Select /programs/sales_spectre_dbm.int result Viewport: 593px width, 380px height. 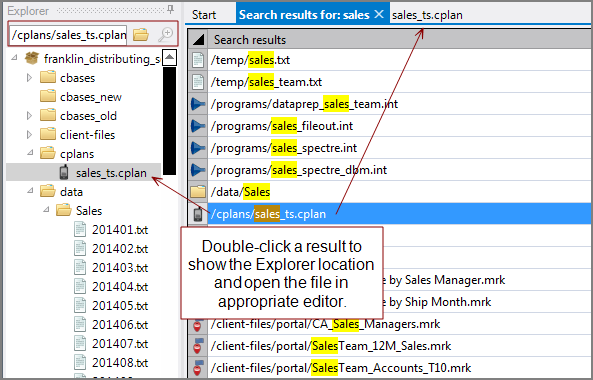[399, 169]
